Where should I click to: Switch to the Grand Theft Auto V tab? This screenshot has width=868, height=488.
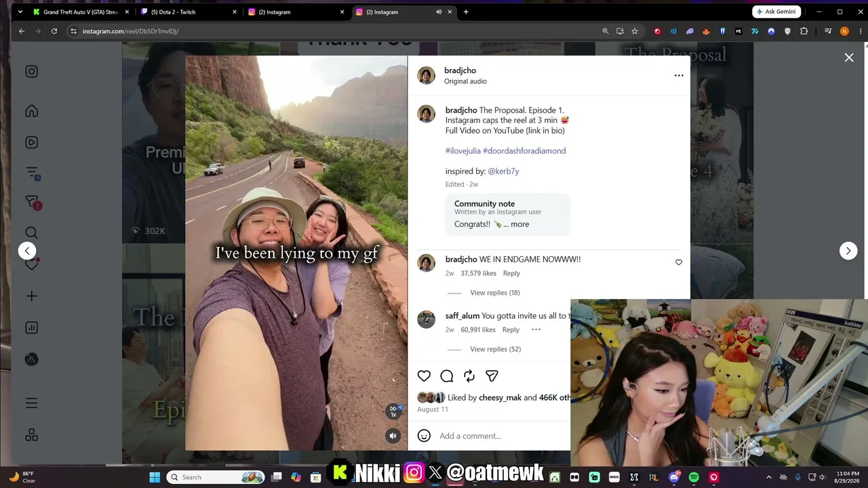tap(81, 12)
